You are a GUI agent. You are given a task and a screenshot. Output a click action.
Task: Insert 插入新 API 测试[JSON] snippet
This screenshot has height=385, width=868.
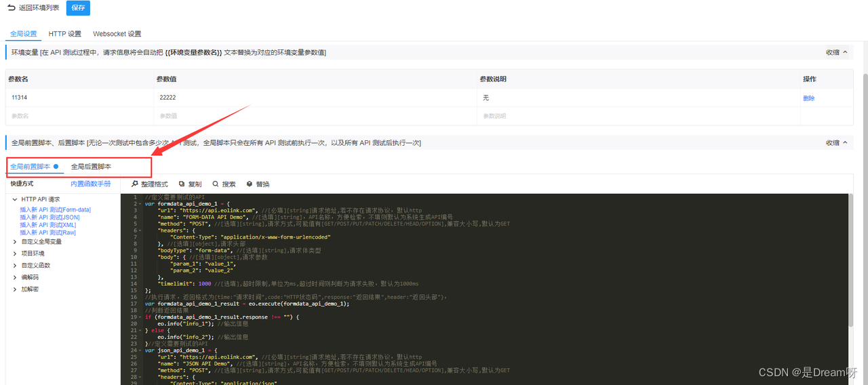point(50,217)
